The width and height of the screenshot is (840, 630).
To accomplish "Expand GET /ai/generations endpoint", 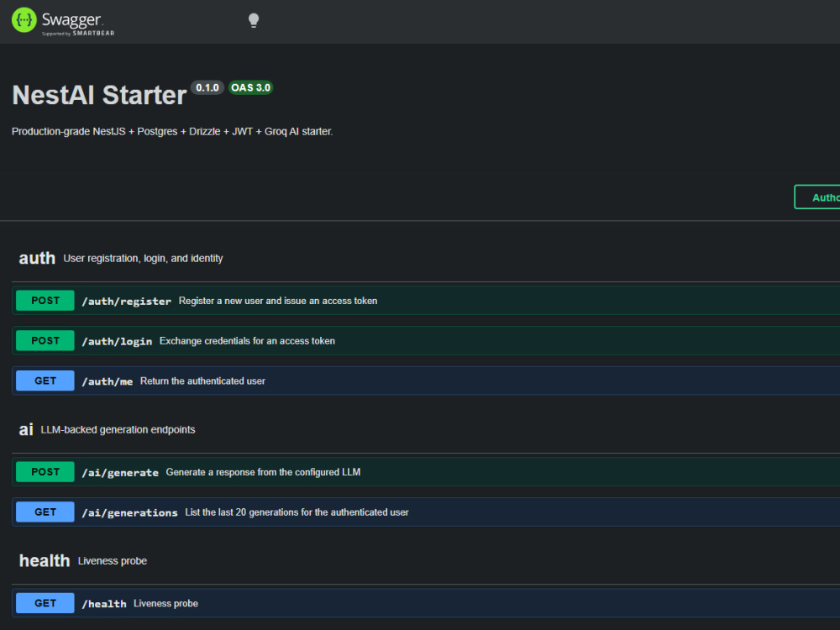I will [426, 512].
